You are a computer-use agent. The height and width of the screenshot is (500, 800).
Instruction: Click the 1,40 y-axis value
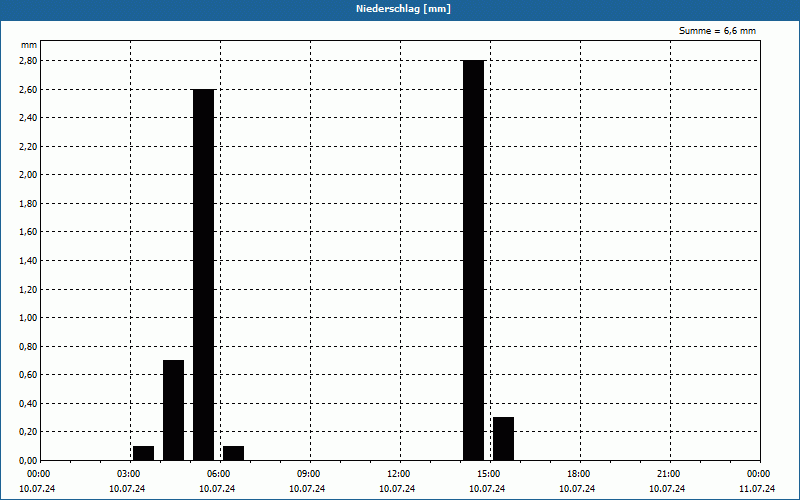tap(29, 261)
